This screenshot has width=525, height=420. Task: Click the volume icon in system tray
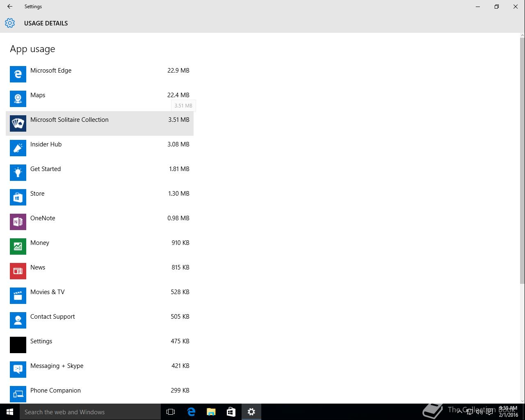pyautogui.click(x=480, y=412)
